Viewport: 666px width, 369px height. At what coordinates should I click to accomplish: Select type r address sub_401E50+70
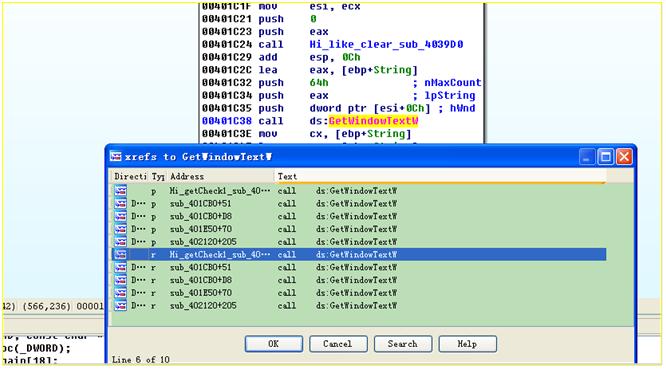coord(201,293)
